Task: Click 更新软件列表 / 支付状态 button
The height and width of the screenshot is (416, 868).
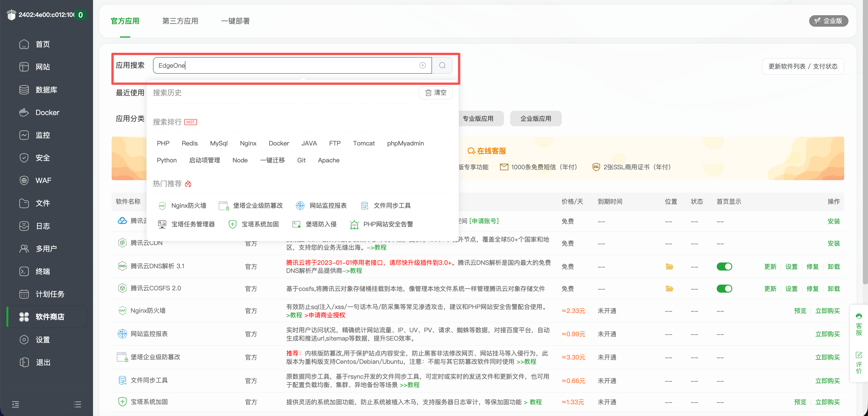Action: 803,66
